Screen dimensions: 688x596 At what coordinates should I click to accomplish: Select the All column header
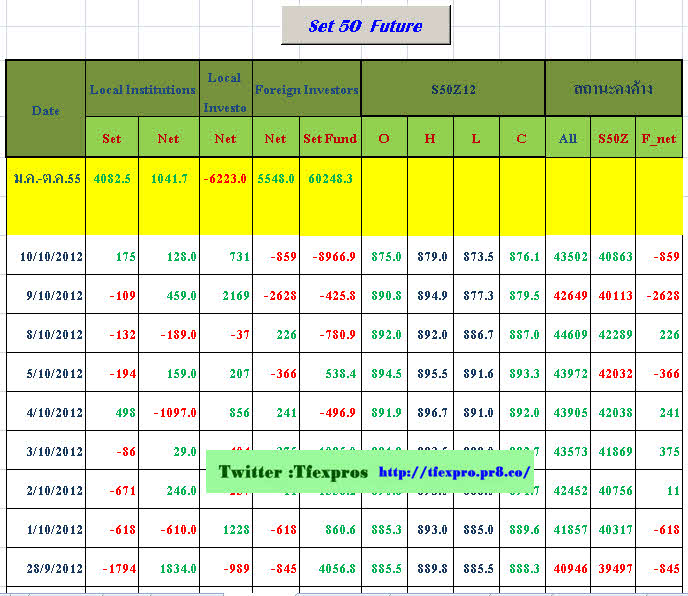[568, 139]
